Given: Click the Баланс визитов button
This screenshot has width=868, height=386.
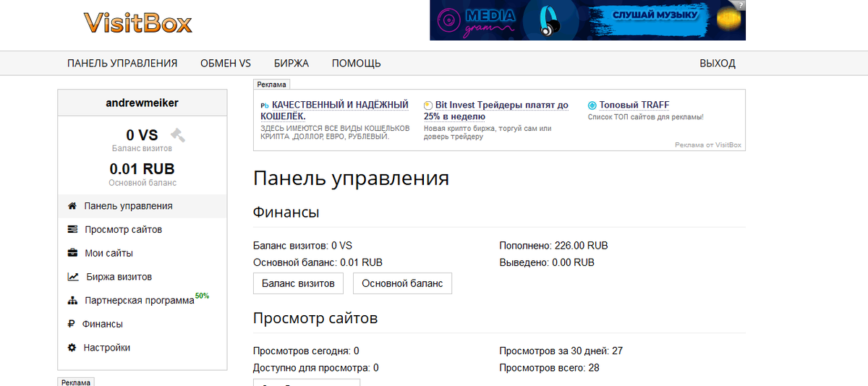Looking at the screenshot, I should (298, 283).
